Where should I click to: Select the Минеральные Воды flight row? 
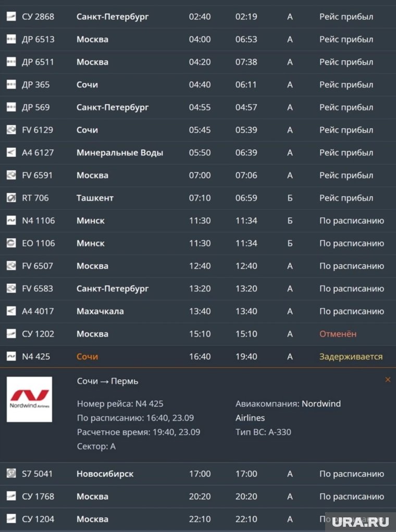pyautogui.click(x=198, y=153)
